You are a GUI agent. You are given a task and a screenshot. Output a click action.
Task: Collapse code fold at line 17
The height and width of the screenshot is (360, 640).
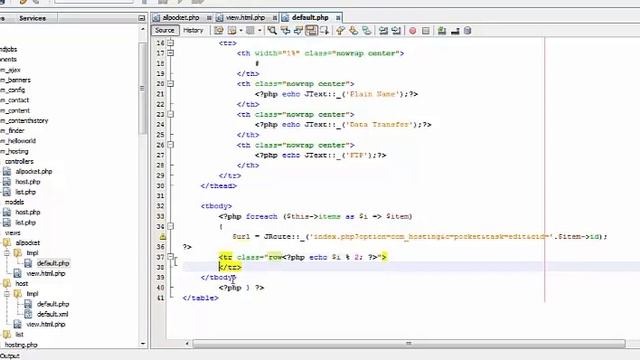coord(171,53)
